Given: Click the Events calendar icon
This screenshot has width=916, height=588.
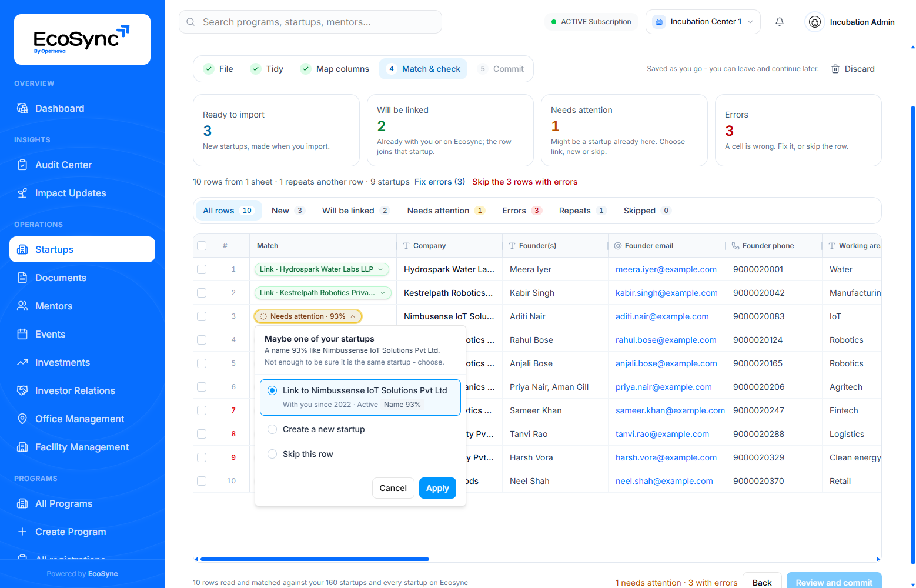Looking at the screenshot, I should click(22, 334).
